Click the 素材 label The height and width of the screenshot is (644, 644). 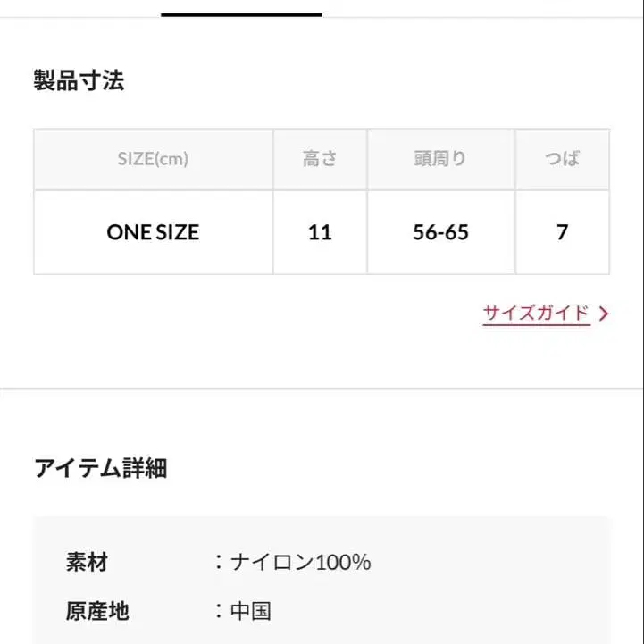coord(87,562)
